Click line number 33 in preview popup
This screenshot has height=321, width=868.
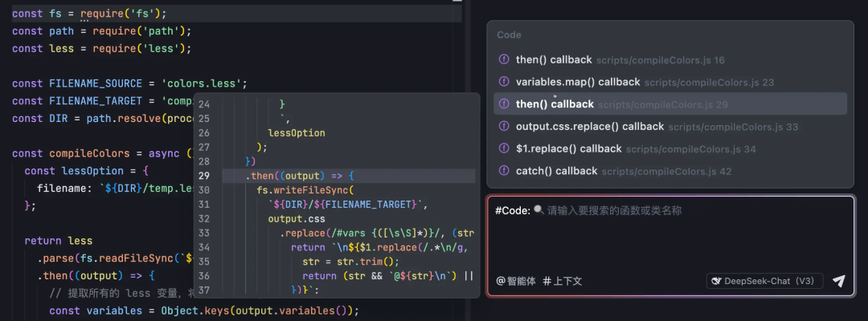pyautogui.click(x=204, y=233)
